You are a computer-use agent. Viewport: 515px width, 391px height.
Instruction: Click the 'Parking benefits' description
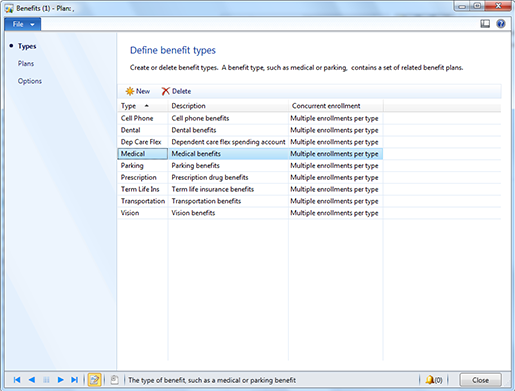[x=195, y=166]
